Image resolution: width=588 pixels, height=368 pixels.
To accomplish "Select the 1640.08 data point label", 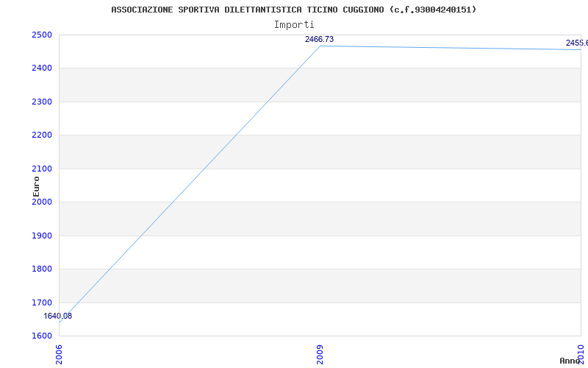I will (58, 316).
